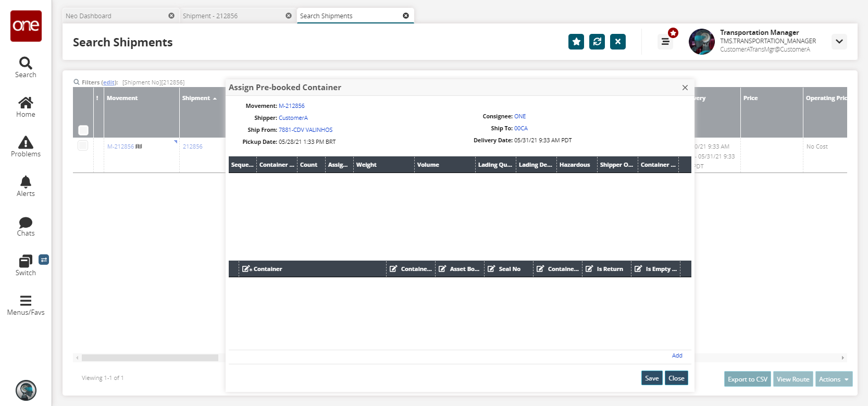Expand the user profile dropdown chevron

point(839,42)
